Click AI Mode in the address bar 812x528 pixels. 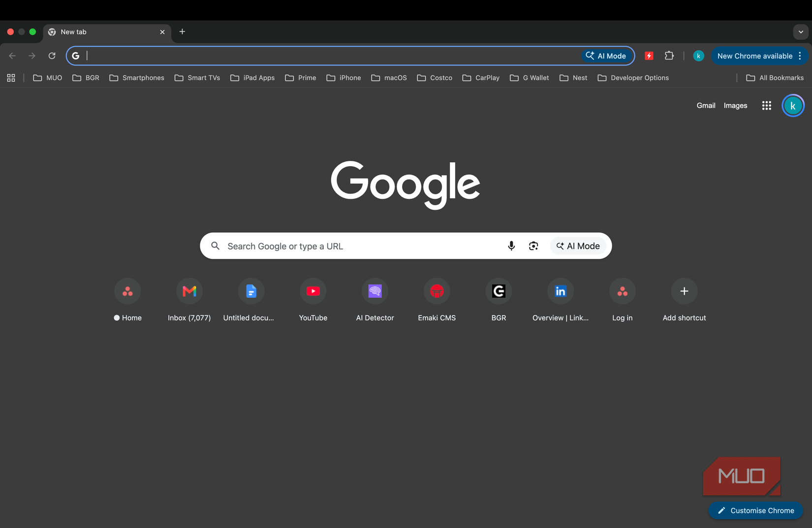pos(606,56)
